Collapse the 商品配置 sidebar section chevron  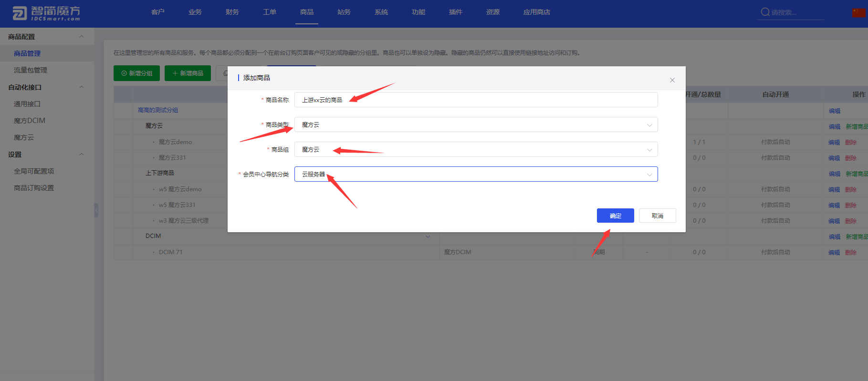pyautogui.click(x=82, y=37)
